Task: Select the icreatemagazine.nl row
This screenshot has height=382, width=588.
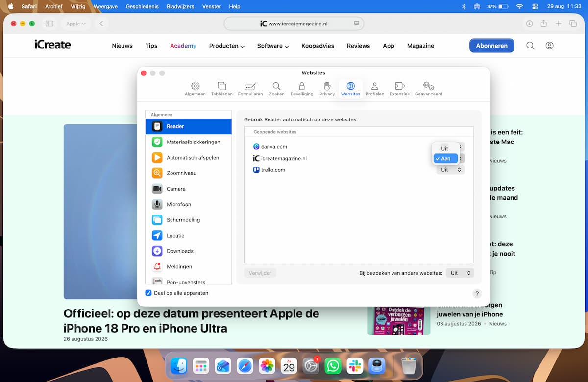Action: 359,158
